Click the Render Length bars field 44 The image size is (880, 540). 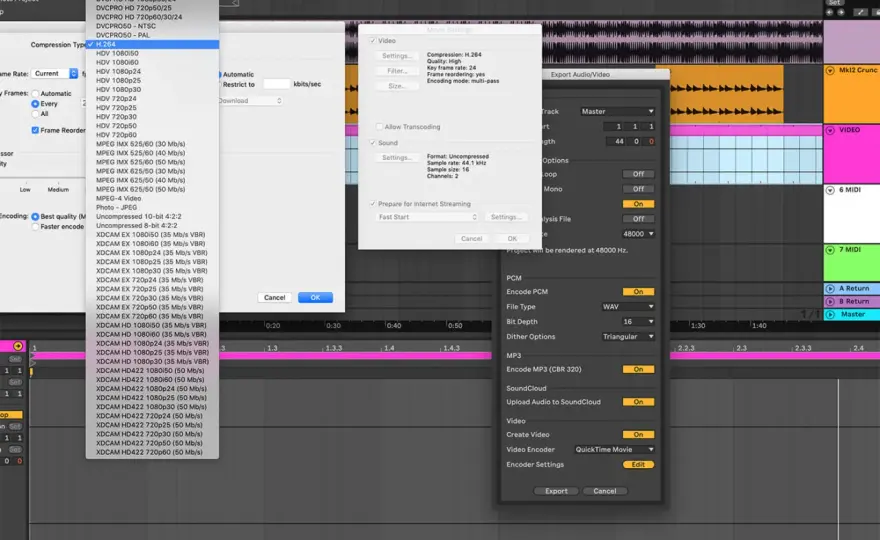(x=616, y=141)
